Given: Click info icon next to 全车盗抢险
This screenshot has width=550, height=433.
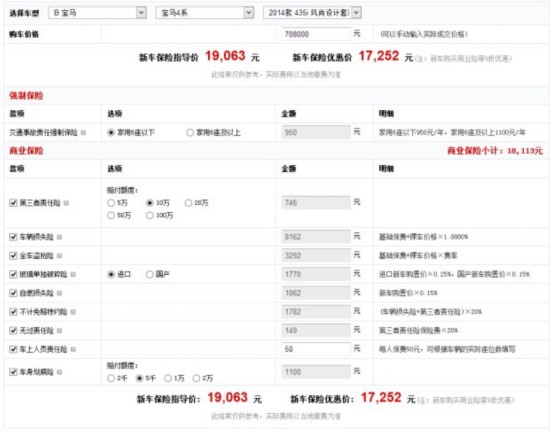Looking at the screenshot, I should [x=59, y=256].
